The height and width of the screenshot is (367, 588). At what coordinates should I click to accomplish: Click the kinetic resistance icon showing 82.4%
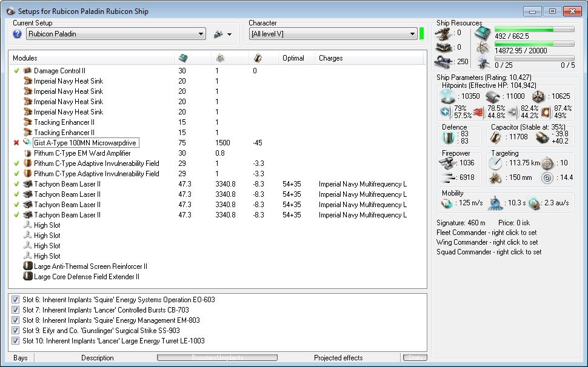(513, 112)
